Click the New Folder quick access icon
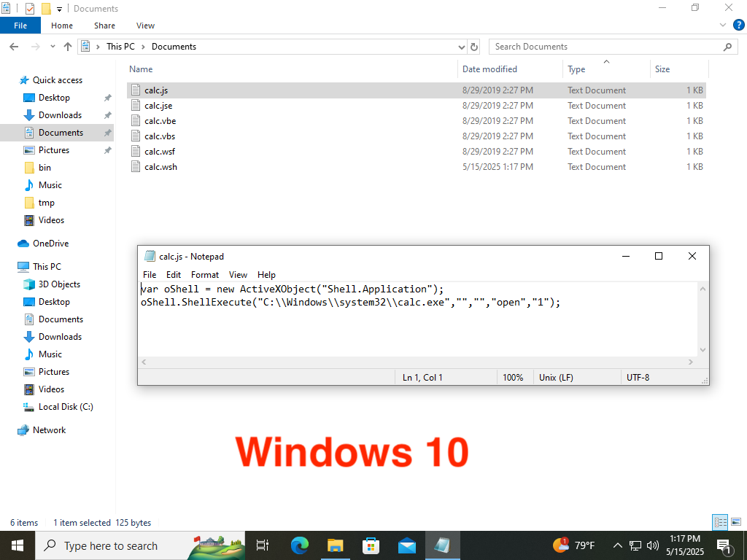Image resolution: width=747 pixels, height=560 pixels. (46, 8)
